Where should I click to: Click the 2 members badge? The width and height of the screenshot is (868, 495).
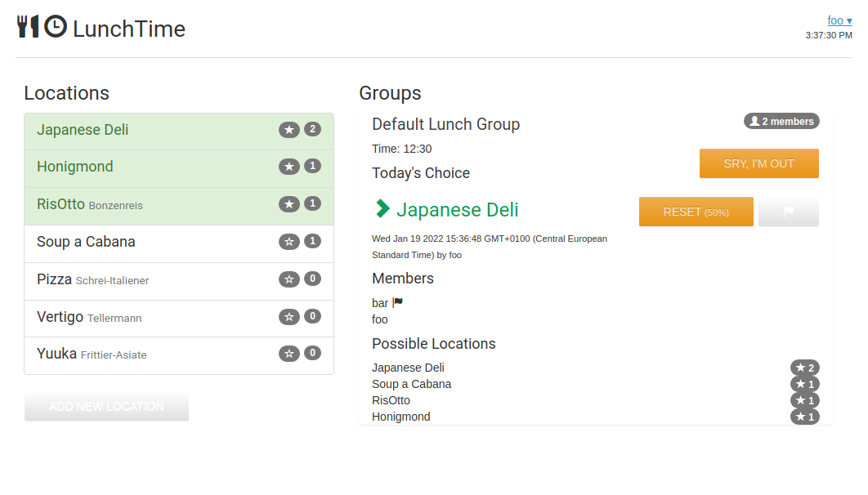click(781, 122)
